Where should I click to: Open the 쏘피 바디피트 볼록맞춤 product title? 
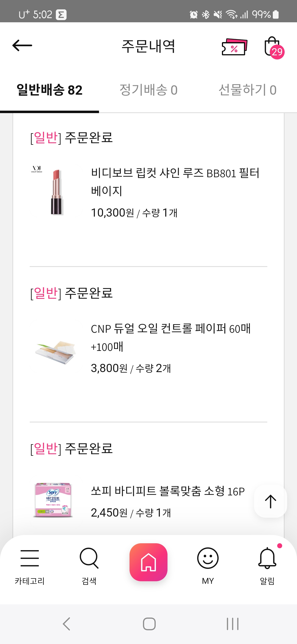[168, 491]
